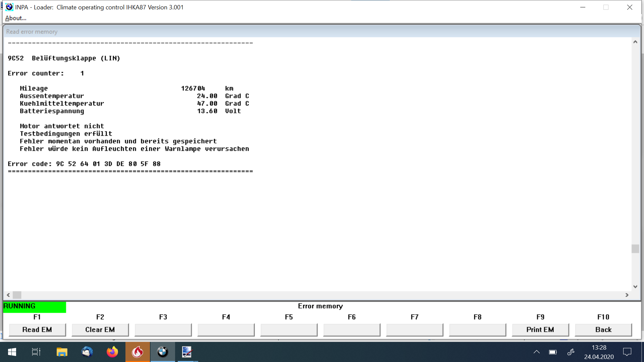Open the Windows Start menu

12,352
